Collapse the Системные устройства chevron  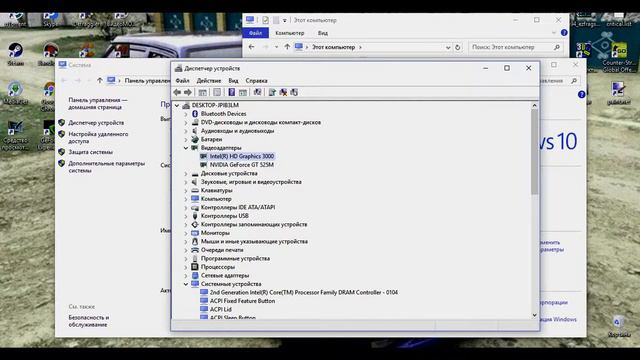tap(186, 284)
